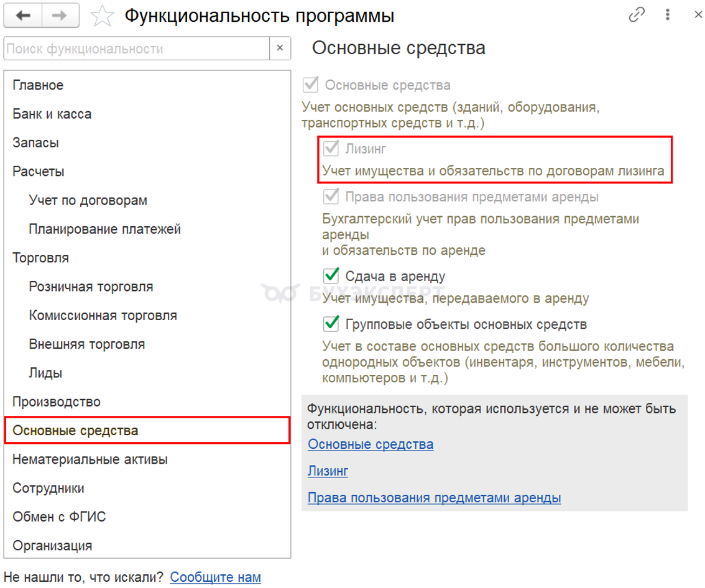This screenshot has height=588, width=705.
Task: Close the Функциональность программы window
Action: pyautogui.click(x=698, y=15)
